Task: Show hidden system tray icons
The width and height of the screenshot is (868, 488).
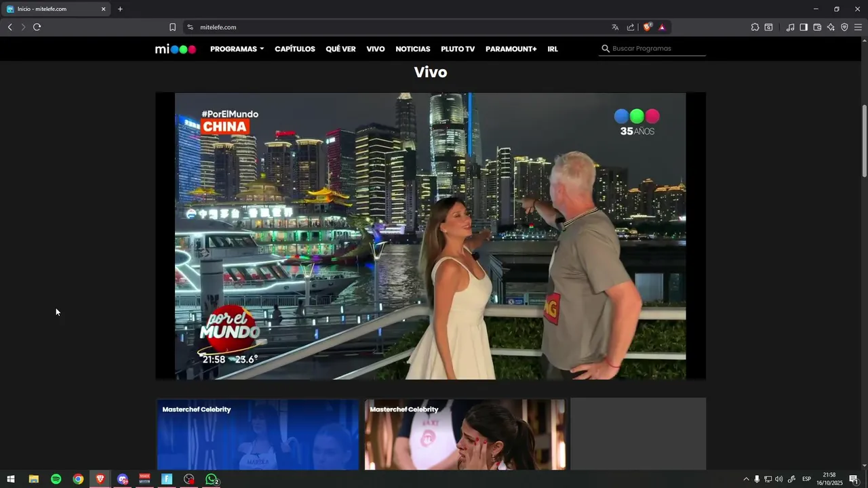Action: [x=746, y=479]
